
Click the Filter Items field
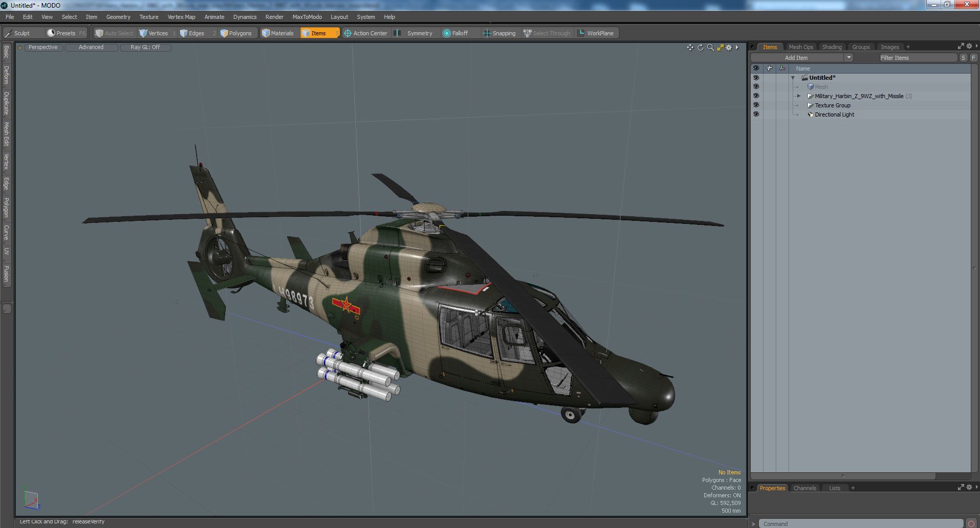(918, 58)
